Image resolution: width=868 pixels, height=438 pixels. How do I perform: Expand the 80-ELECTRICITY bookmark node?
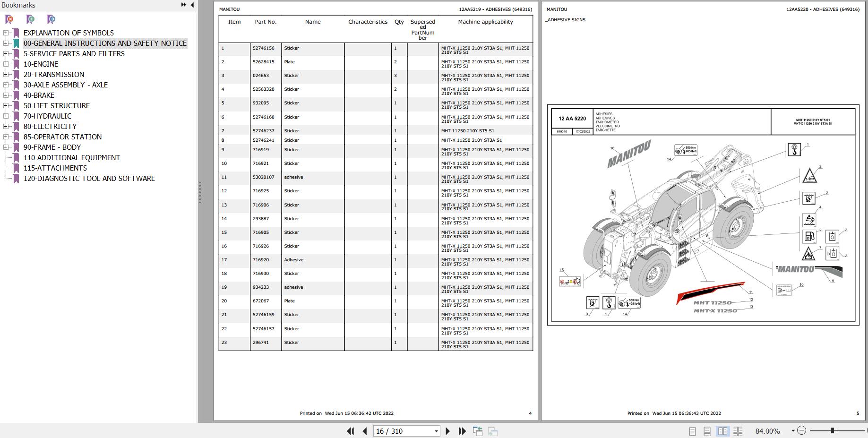(x=6, y=127)
